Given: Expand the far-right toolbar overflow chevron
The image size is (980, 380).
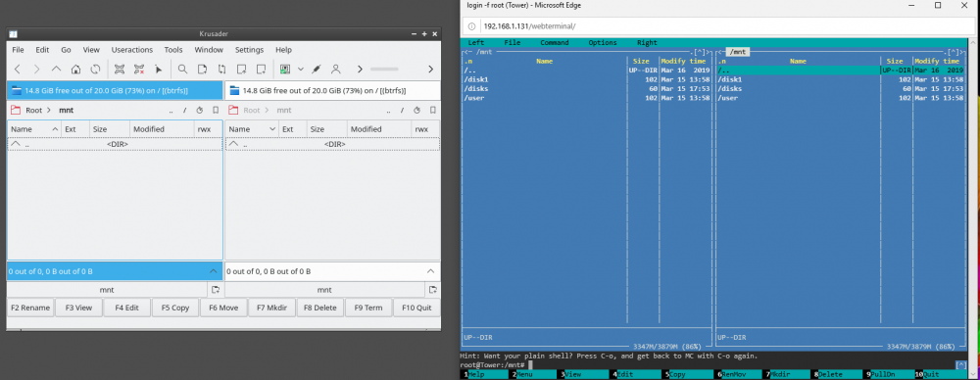Looking at the screenshot, I should coord(430,69).
